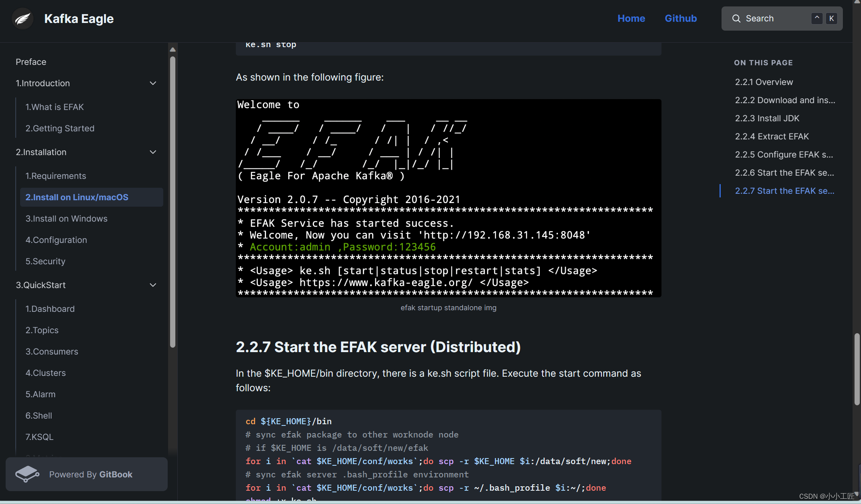Open 1.Requirements page

point(56,176)
